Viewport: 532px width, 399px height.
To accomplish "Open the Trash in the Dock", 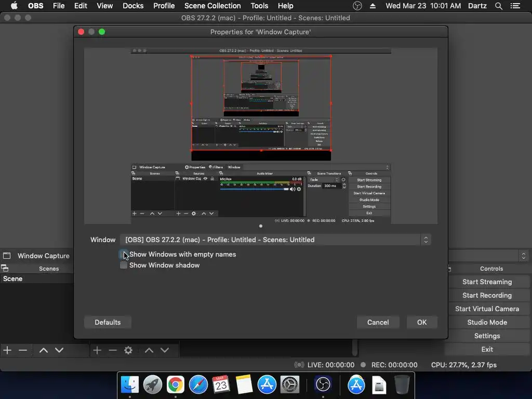I will tap(402, 384).
